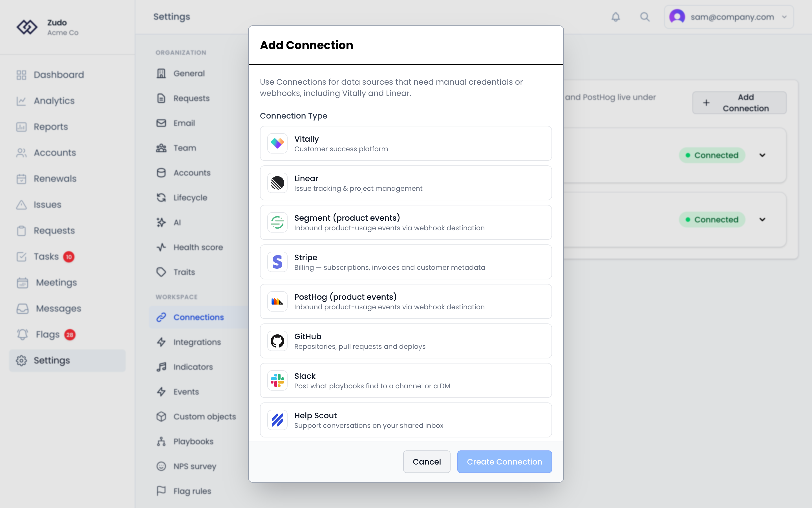Open Custom objects settings
This screenshot has width=812, height=508.
point(199,417)
